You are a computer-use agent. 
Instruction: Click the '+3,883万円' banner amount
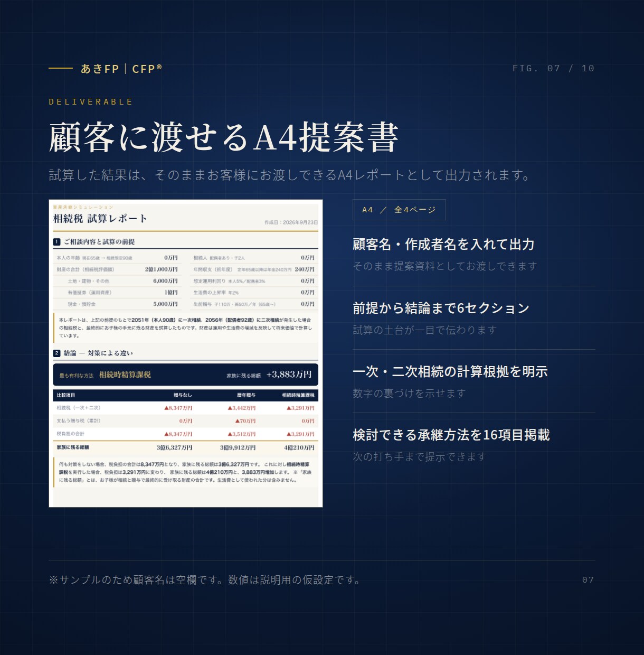click(x=289, y=375)
